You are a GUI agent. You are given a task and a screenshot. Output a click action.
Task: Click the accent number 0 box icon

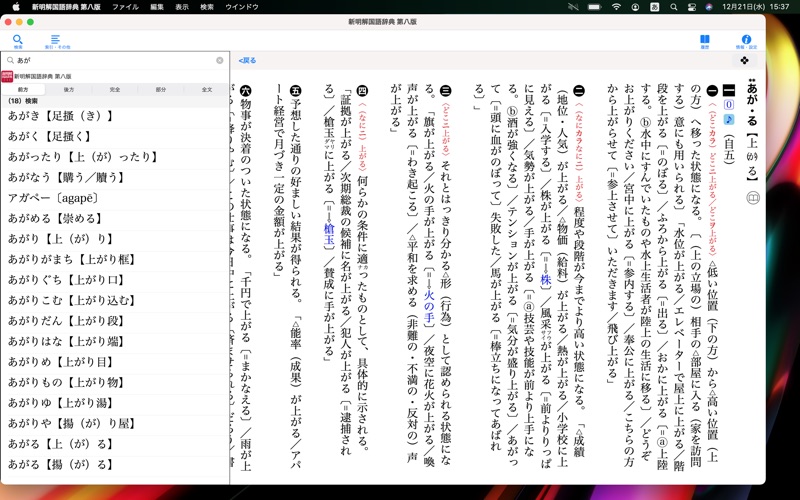point(729,105)
